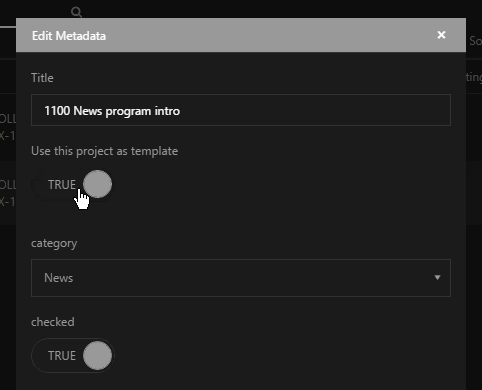Image resolution: width=482 pixels, height=390 pixels.
Task: Click the Use this project as template label
Action: [x=104, y=151]
